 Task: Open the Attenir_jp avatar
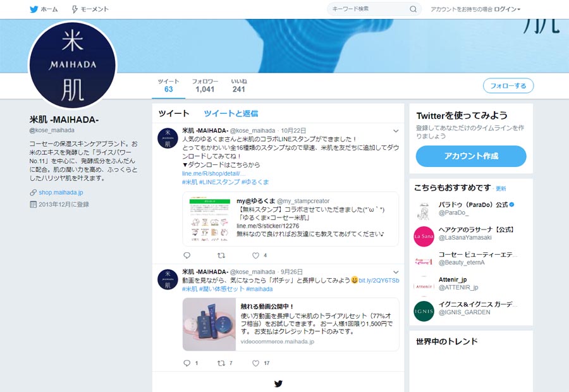(424, 286)
